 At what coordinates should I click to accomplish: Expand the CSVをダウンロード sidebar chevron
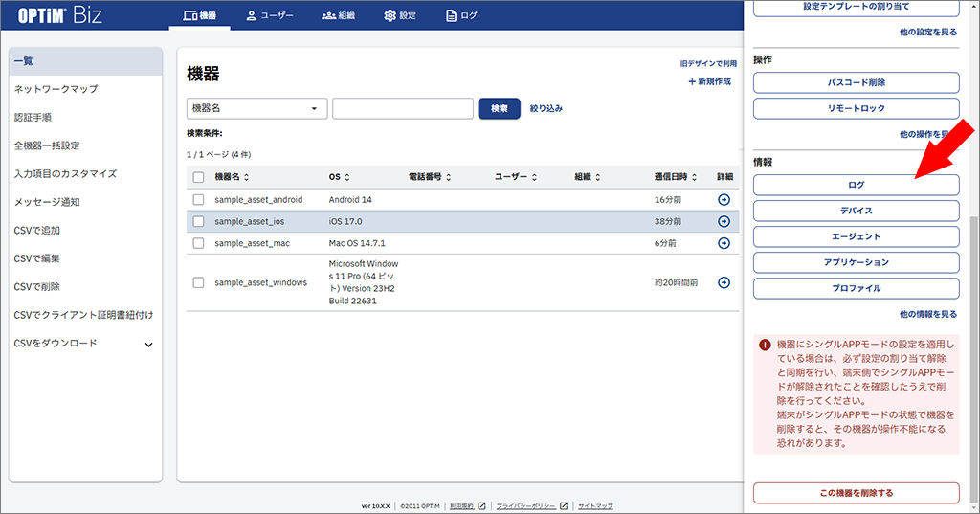(x=148, y=345)
